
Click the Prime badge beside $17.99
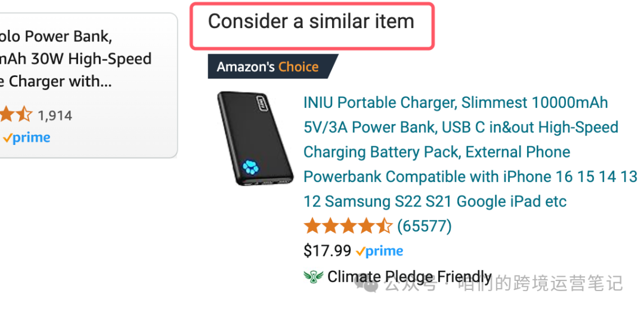[x=380, y=251]
